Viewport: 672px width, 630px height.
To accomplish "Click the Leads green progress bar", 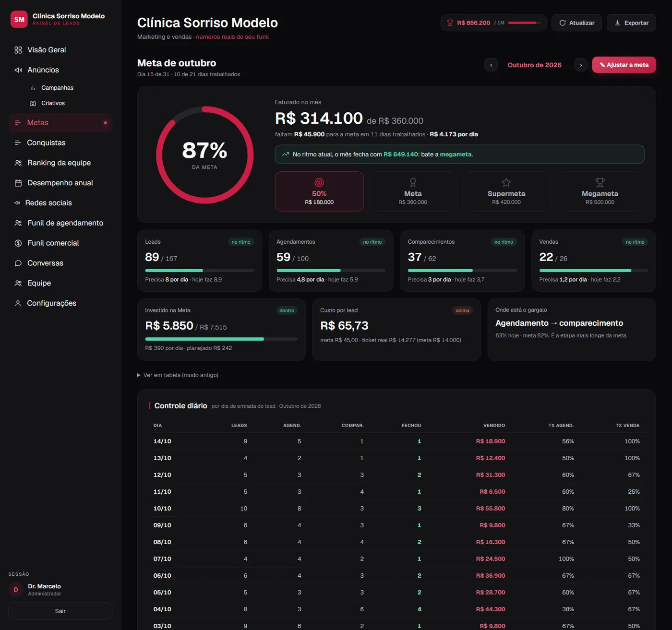I will (200, 271).
